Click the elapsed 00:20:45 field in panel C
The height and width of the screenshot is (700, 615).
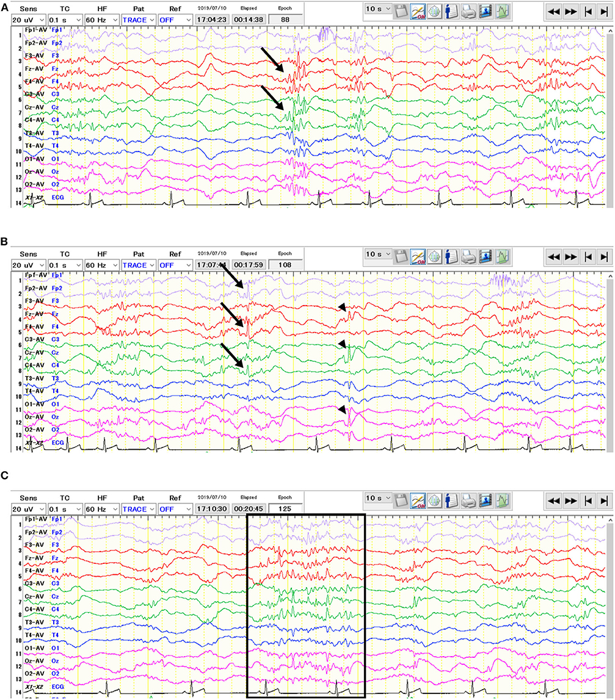click(249, 509)
